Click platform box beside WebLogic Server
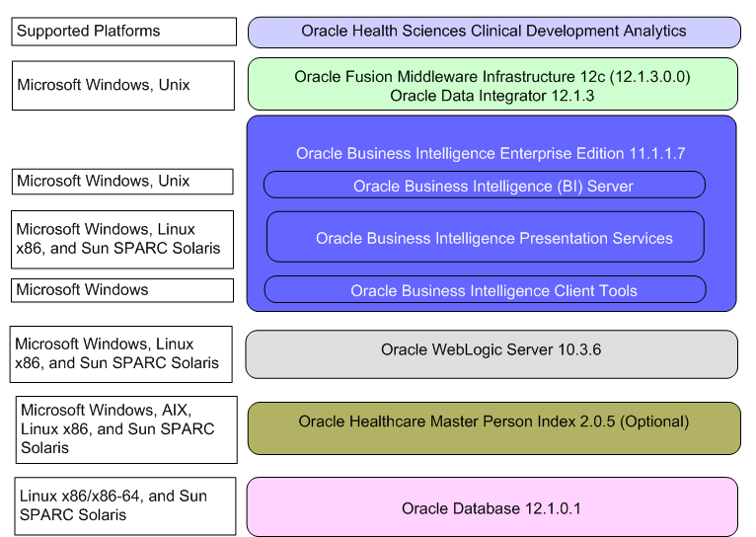The width and height of the screenshot is (756, 537). click(x=121, y=354)
